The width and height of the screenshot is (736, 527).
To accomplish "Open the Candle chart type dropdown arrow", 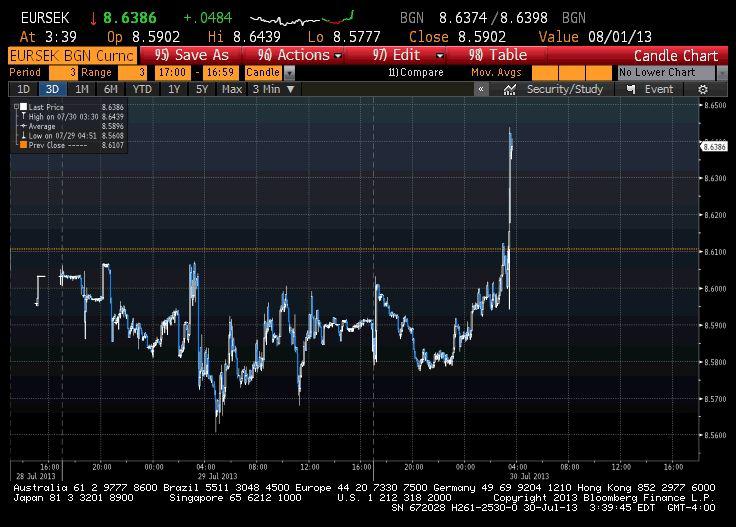I will [x=290, y=73].
